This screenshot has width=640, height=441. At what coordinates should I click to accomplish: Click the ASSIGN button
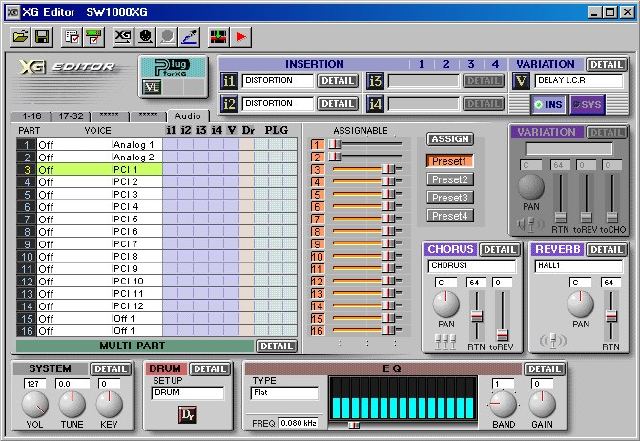(450, 139)
